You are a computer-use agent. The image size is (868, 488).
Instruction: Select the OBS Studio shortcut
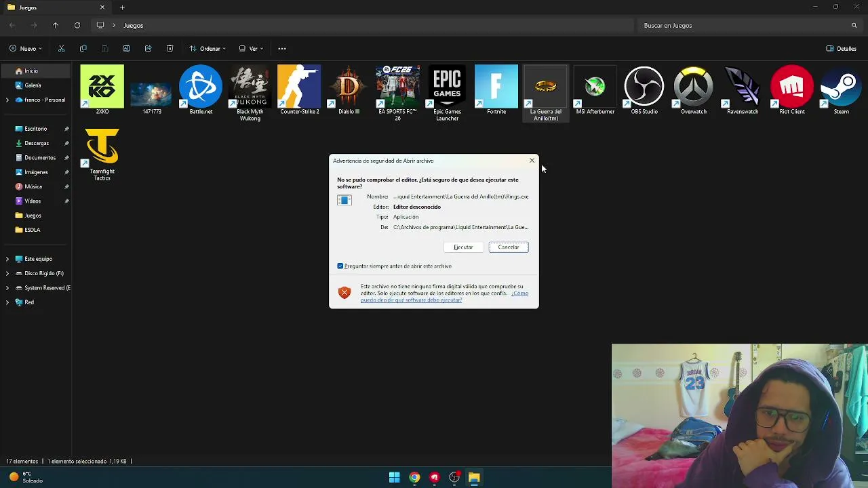coord(644,89)
